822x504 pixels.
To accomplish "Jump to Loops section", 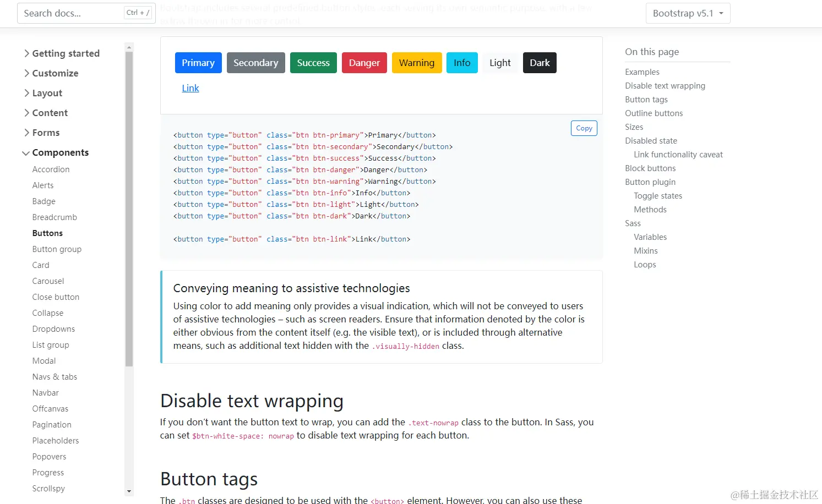I will coord(645,265).
